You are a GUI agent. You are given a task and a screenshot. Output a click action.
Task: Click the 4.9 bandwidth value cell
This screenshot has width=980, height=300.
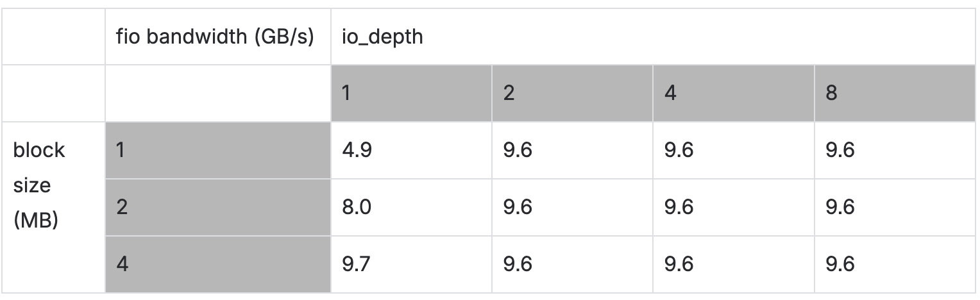coord(411,151)
